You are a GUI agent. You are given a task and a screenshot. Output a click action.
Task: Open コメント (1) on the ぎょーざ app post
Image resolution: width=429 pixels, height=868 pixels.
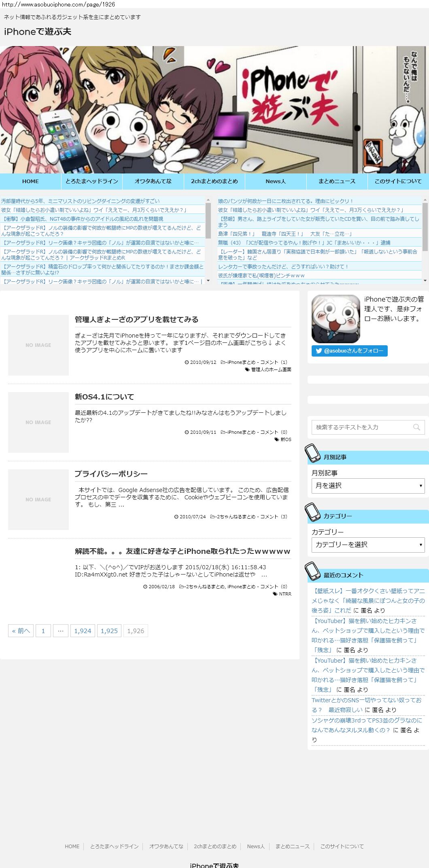click(274, 362)
